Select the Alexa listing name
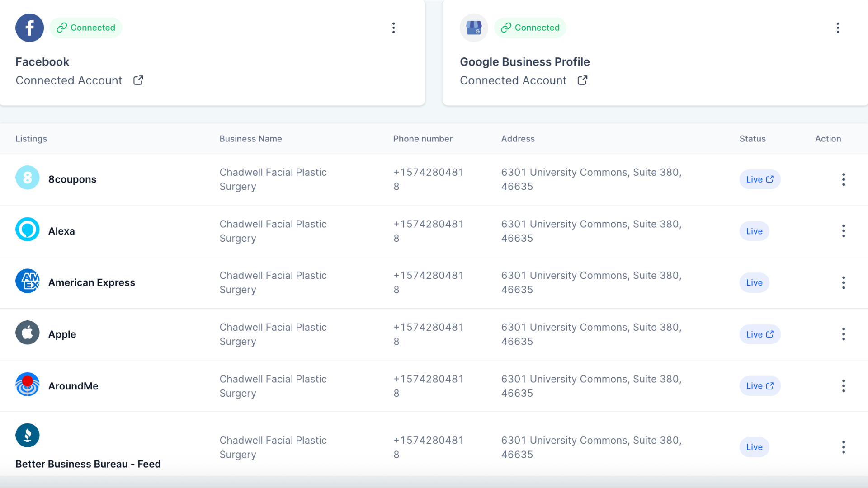 61,231
